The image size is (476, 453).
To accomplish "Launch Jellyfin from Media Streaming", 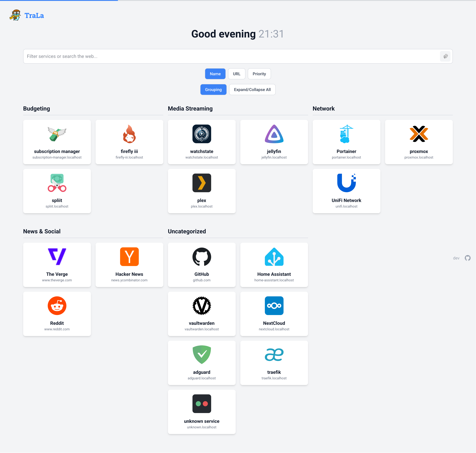I will pyautogui.click(x=274, y=134).
